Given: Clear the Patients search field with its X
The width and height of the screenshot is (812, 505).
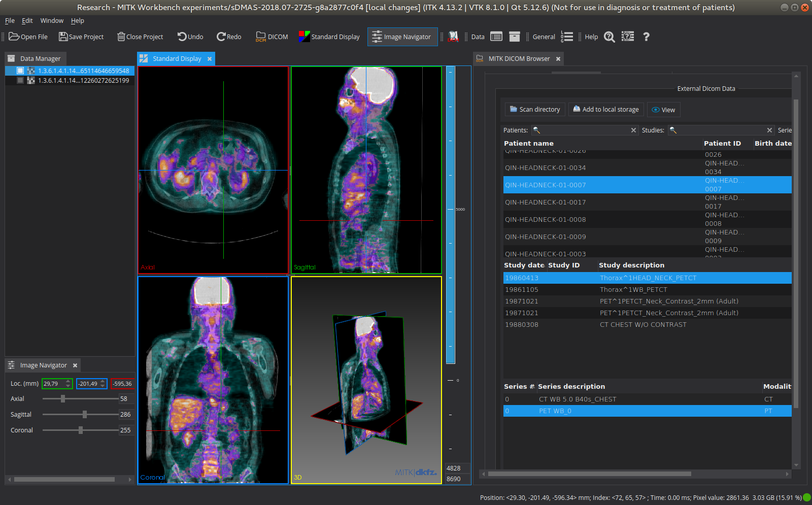Looking at the screenshot, I should click(x=633, y=130).
